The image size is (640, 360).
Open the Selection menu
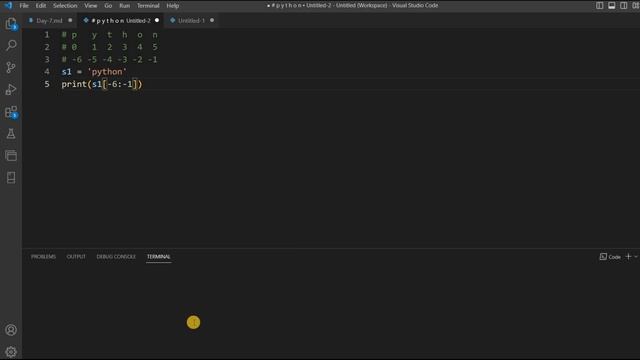tap(65, 6)
